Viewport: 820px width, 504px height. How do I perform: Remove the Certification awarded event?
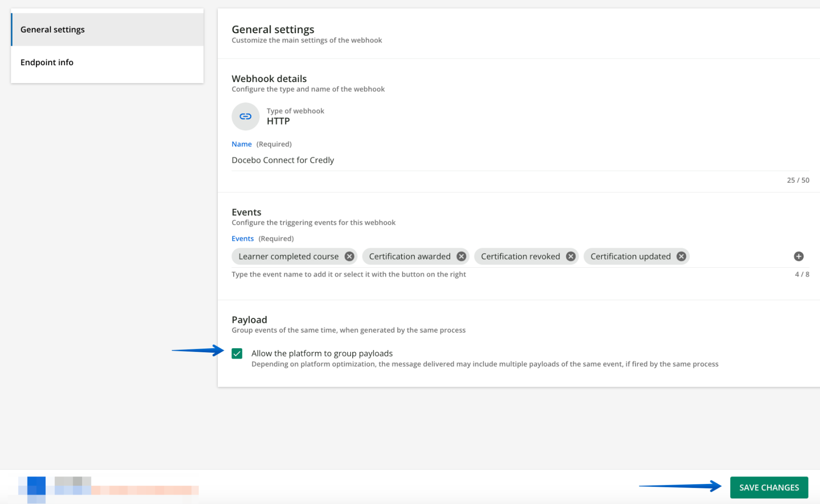(x=461, y=256)
